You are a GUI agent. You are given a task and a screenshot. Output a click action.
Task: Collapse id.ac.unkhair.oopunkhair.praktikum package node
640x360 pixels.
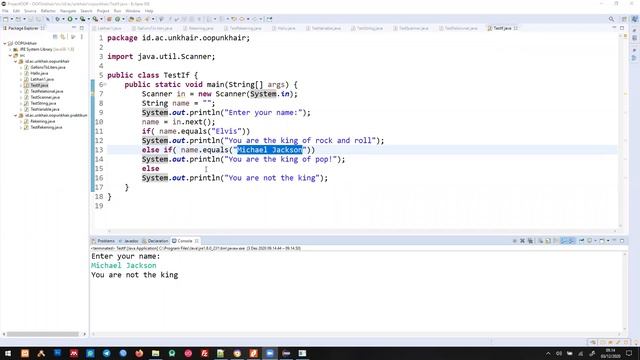click(x=16, y=116)
